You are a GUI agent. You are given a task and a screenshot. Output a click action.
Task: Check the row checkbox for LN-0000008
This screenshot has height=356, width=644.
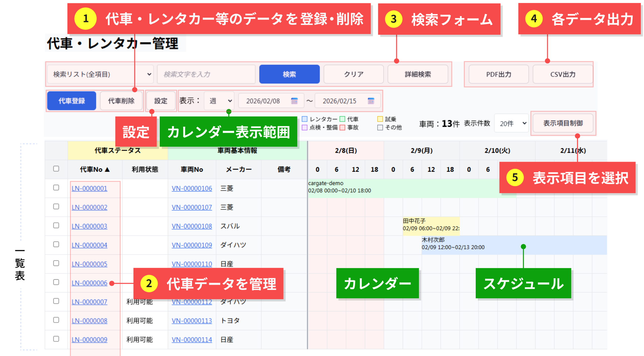[x=56, y=320]
